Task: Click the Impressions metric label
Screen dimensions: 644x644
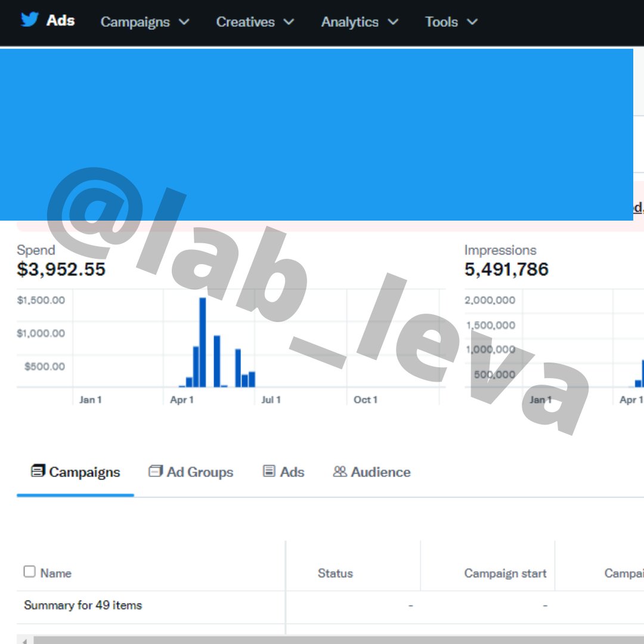Action: 500,250
